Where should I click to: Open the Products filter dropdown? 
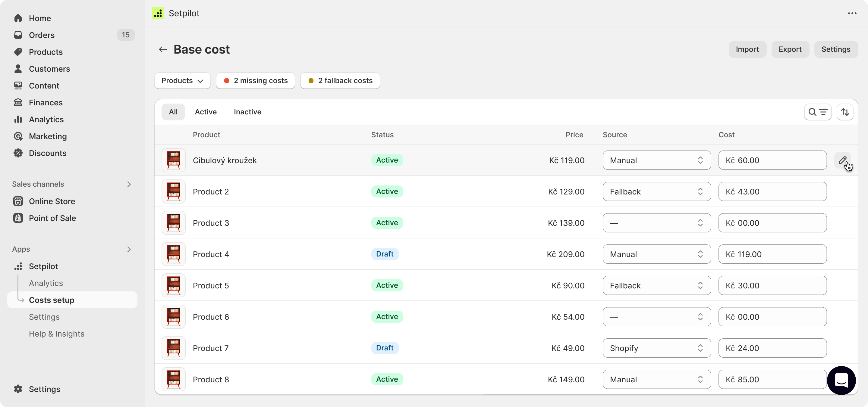pyautogui.click(x=182, y=80)
